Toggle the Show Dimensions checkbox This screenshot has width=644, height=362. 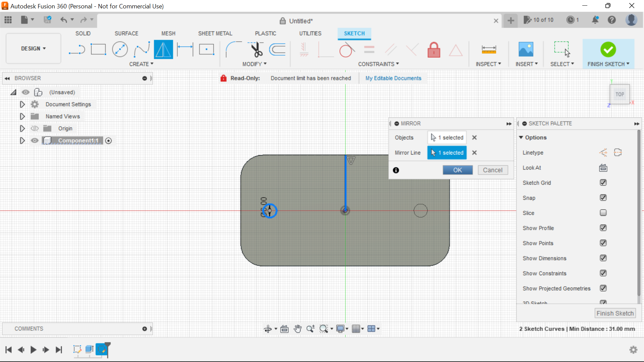tap(603, 258)
